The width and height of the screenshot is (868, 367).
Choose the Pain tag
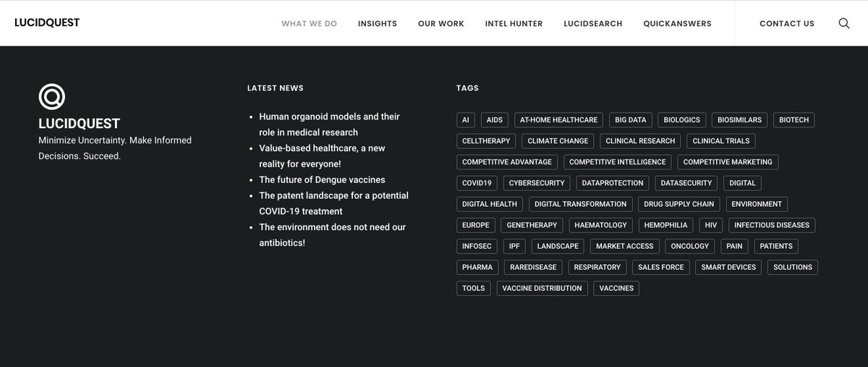tap(734, 246)
